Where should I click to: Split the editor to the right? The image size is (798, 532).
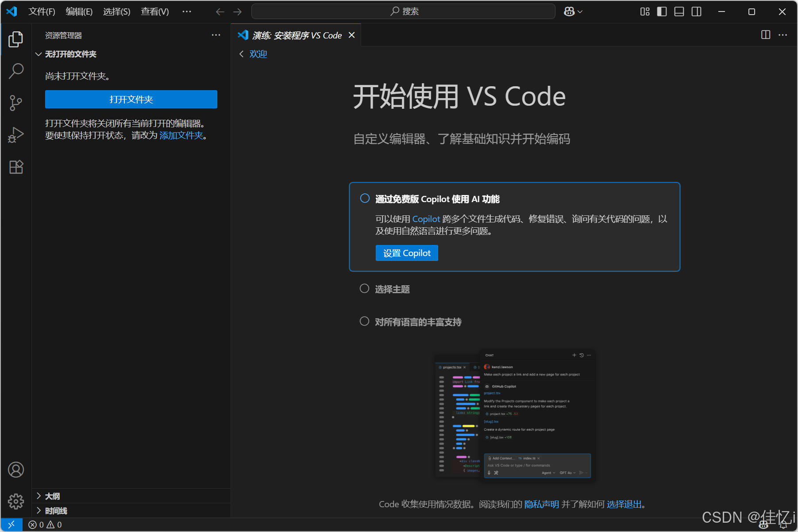coord(765,35)
